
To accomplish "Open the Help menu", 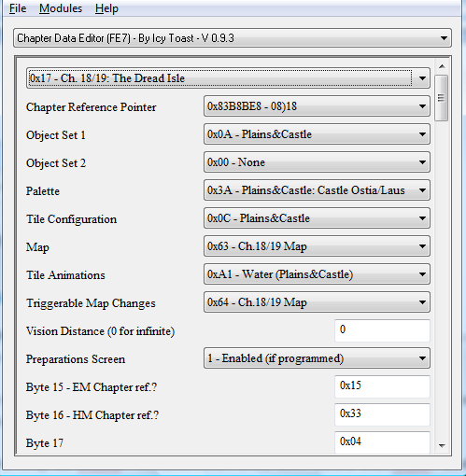I will 106,8.
